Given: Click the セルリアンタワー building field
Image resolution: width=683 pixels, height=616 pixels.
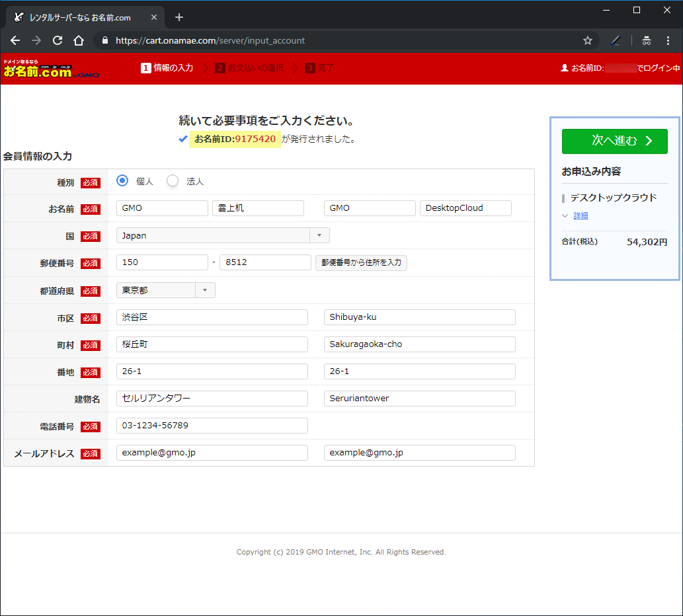Looking at the screenshot, I should [212, 399].
